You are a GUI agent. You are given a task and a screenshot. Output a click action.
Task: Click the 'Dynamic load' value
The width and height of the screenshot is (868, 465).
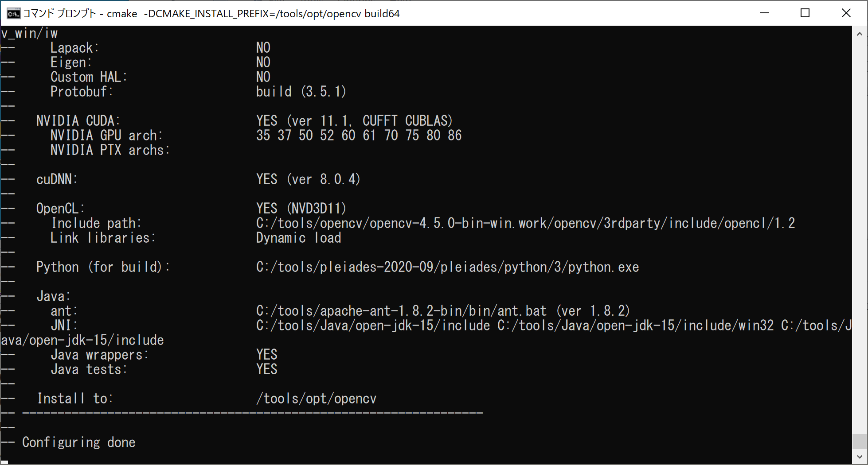pyautogui.click(x=298, y=238)
